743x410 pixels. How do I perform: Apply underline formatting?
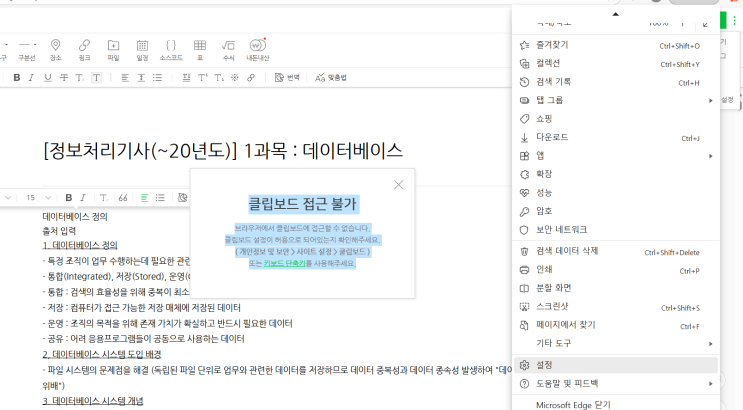47,78
